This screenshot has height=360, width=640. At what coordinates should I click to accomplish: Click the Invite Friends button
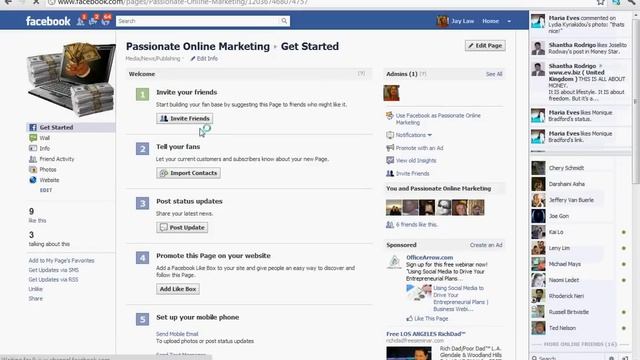click(184, 118)
